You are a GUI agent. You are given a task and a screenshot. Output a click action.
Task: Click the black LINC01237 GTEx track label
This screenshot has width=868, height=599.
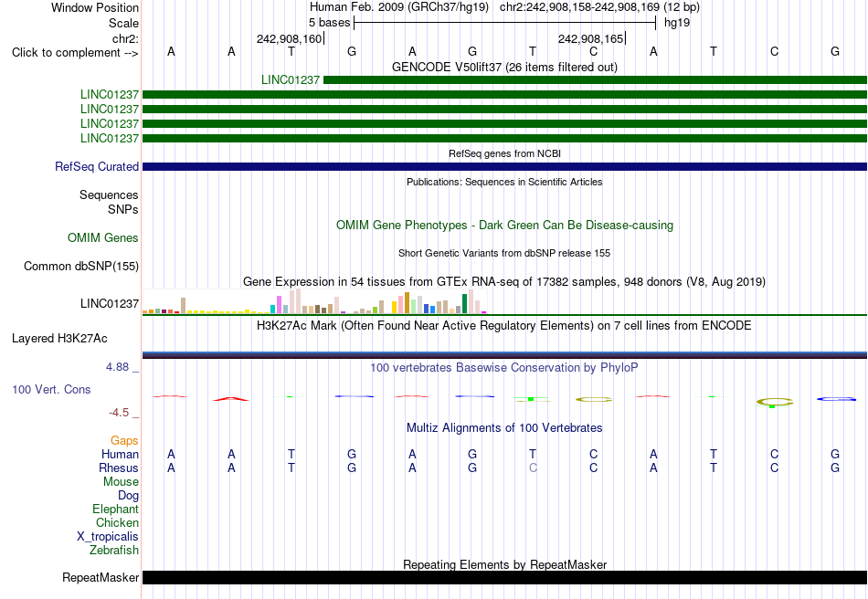point(110,304)
